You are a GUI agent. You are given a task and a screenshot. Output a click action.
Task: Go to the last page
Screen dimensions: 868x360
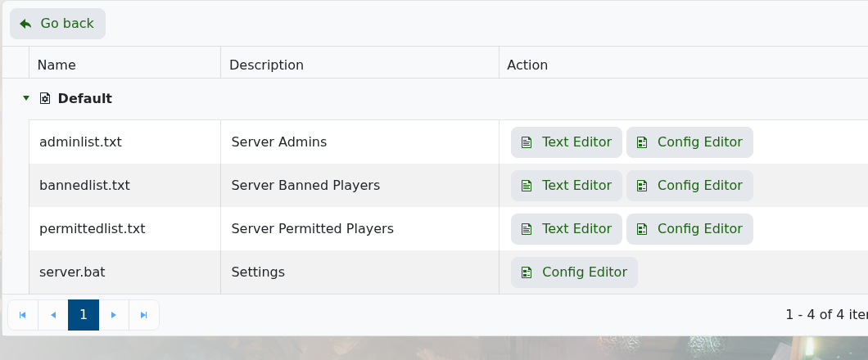(144, 315)
